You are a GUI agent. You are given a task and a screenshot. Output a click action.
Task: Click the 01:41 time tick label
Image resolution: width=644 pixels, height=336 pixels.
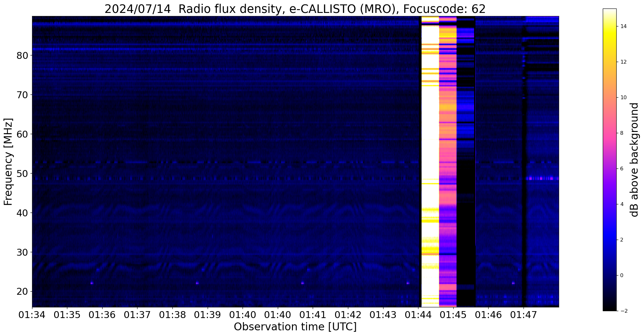(x=313, y=314)
